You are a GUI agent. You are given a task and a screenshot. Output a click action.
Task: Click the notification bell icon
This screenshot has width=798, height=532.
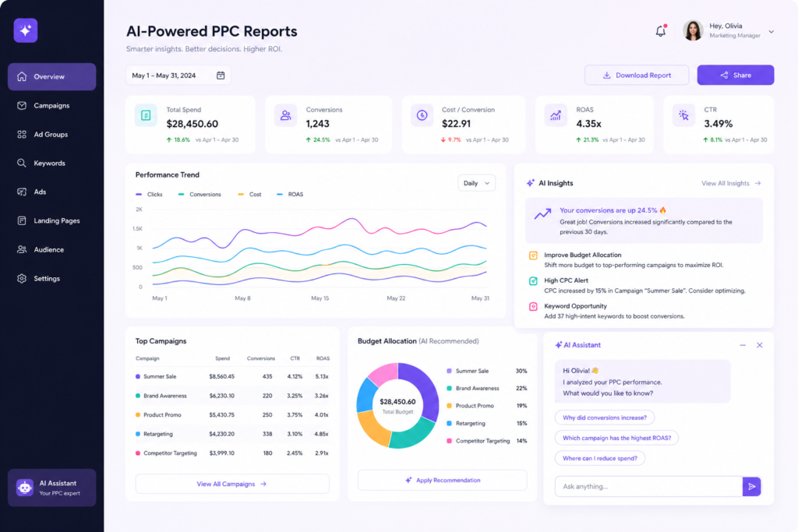[660, 31]
